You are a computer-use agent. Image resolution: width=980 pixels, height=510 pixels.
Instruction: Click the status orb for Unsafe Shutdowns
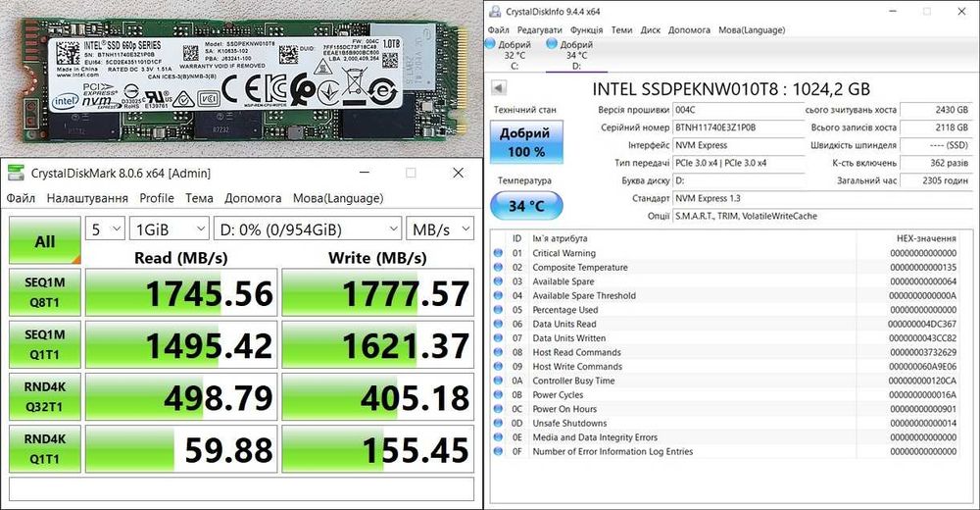(x=498, y=423)
